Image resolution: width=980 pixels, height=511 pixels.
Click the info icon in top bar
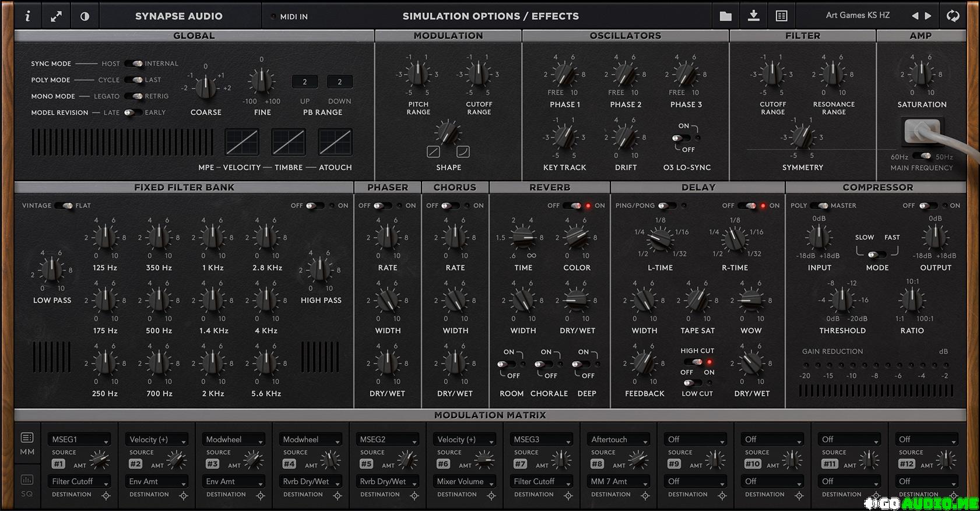click(x=27, y=16)
